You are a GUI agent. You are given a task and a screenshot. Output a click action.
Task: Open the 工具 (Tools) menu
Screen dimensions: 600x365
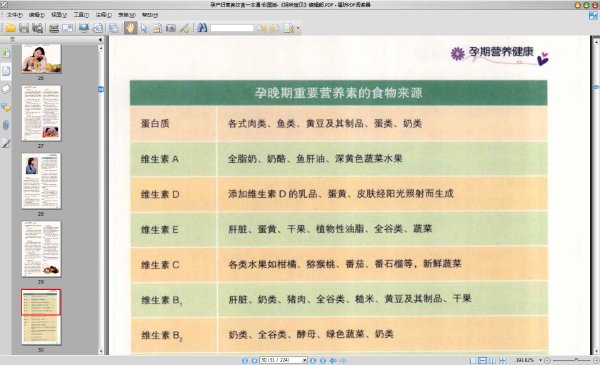click(81, 15)
